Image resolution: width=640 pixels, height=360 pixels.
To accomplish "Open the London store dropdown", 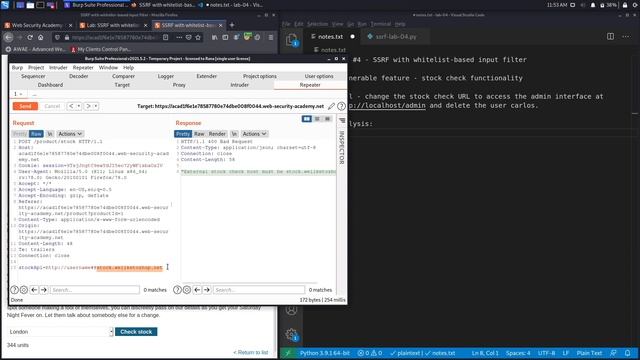I will pos(60,332).
